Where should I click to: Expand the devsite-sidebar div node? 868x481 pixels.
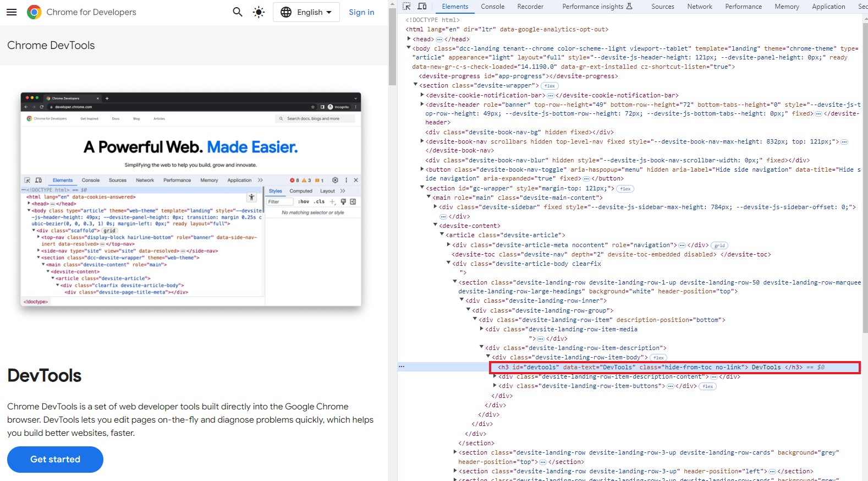pyautogui.click(x=435, y=206)
